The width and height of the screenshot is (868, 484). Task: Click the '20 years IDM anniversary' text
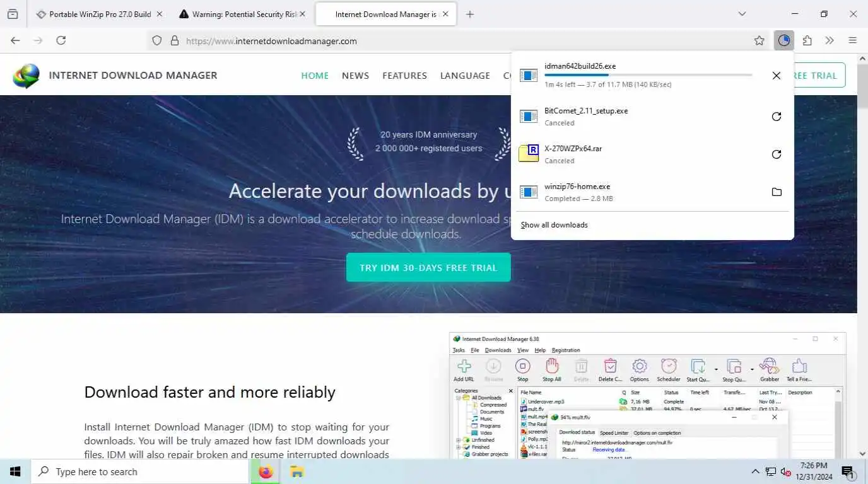coord(428,135)
